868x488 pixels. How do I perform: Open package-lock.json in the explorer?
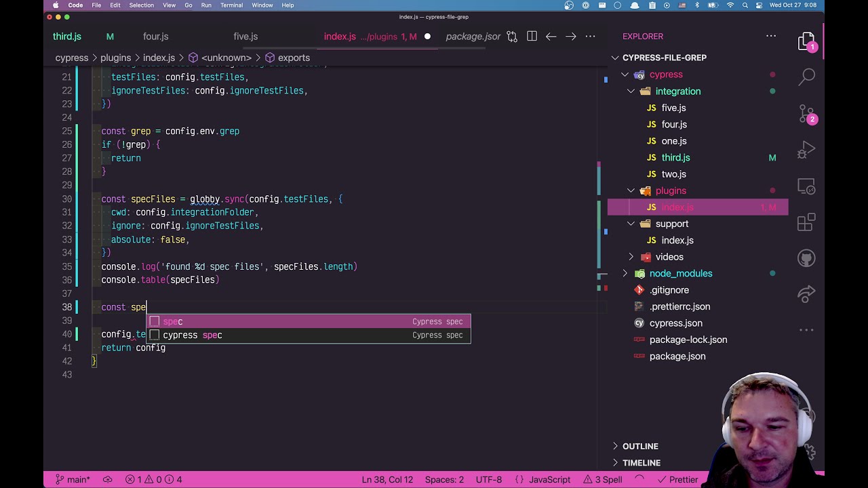(x=688, y=340)
